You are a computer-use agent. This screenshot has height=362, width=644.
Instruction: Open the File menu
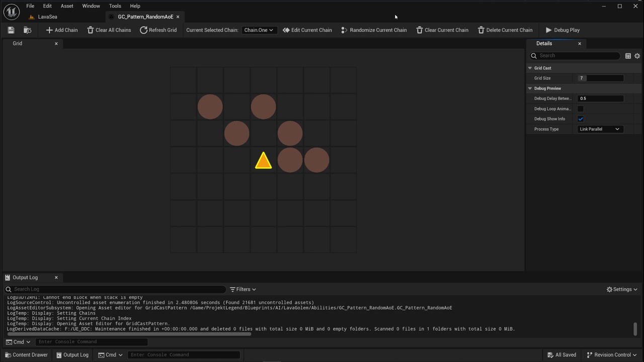(30, 6)
